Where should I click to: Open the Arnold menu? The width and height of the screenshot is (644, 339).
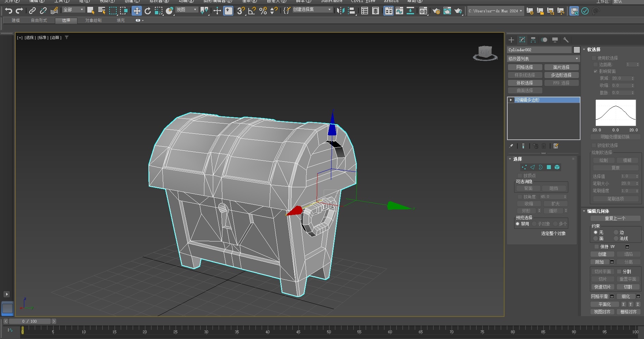tap(391, 1)
